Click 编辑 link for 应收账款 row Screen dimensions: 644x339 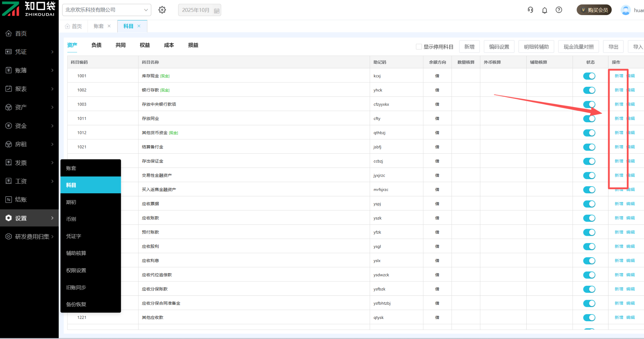point(630,218)
